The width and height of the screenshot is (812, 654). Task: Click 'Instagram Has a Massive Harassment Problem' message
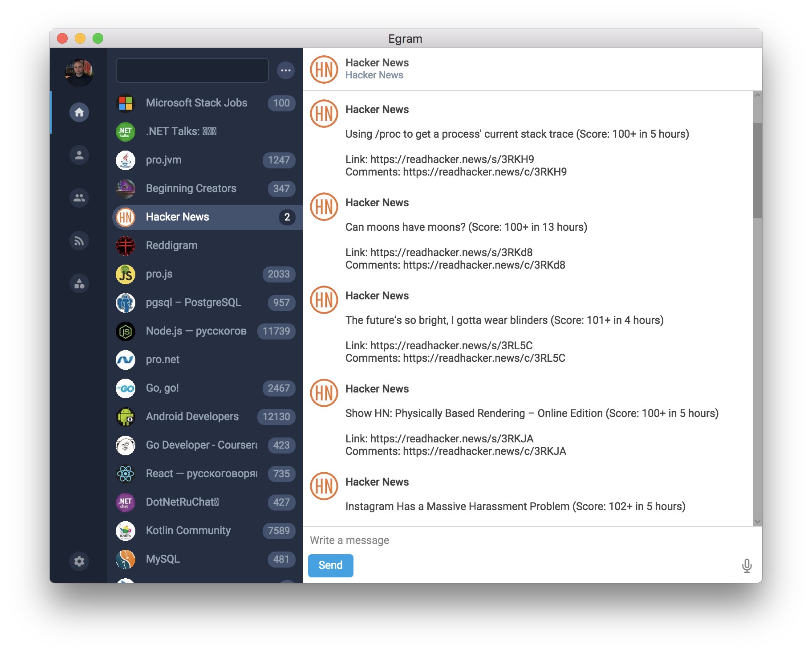click(515, 507)
